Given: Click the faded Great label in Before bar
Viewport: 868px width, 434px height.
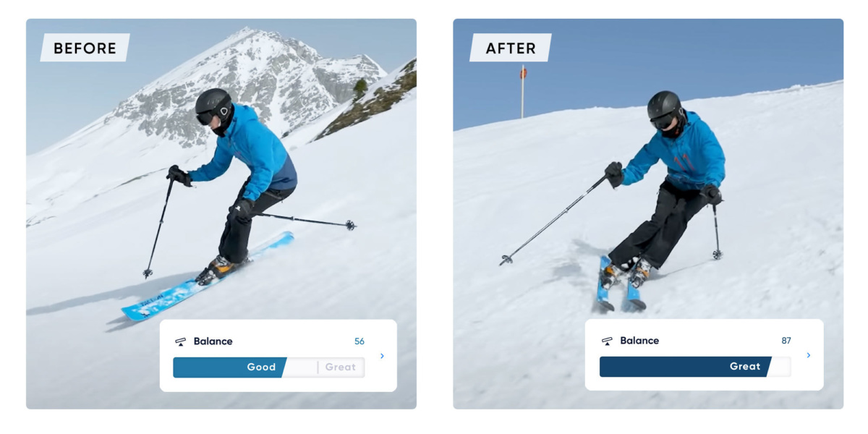Looking at the screenshot, I should tap(340, 367).
